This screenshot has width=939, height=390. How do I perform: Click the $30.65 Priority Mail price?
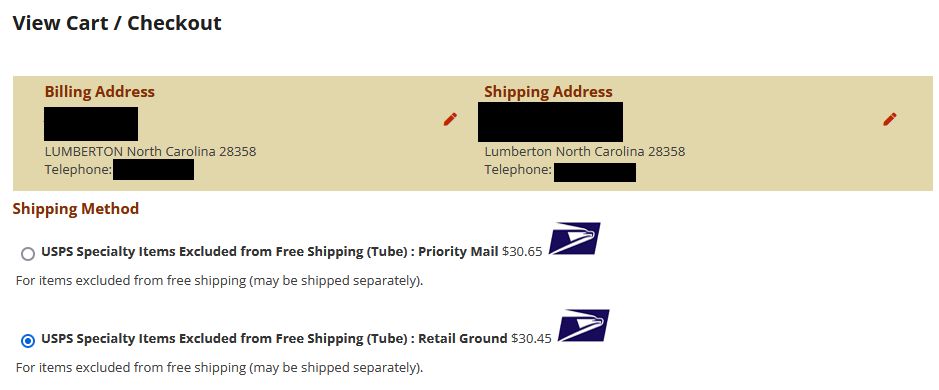click(522, 252)
